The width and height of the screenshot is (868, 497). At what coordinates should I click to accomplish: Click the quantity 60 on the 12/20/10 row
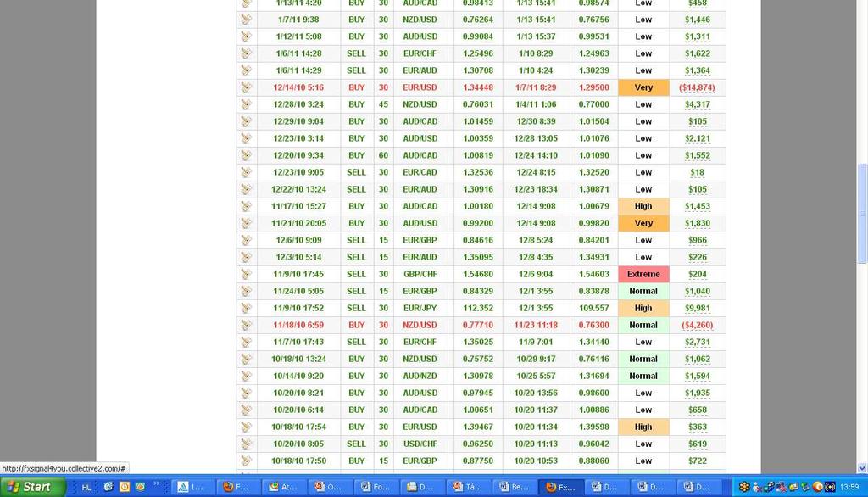(x=383, y=155)
